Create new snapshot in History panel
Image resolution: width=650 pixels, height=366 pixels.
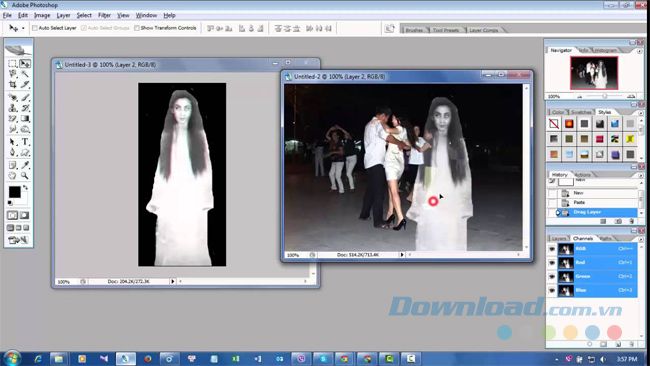(x=618, y=221)
